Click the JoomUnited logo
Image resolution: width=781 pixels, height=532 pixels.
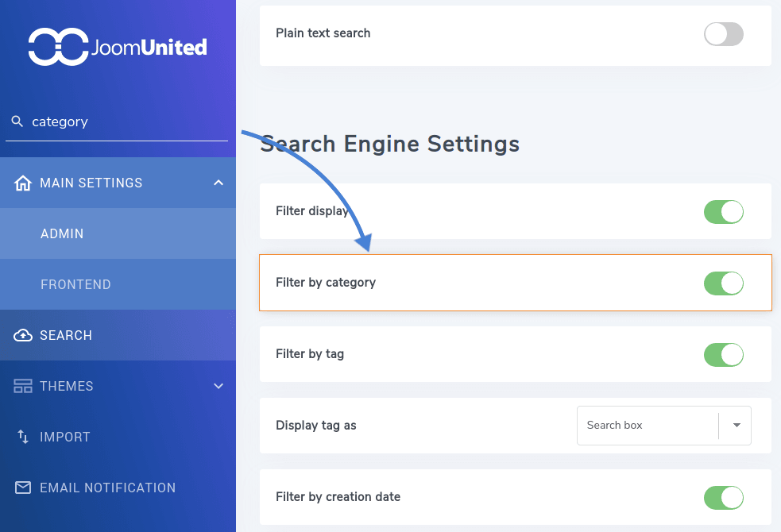(x=118, y=48)
